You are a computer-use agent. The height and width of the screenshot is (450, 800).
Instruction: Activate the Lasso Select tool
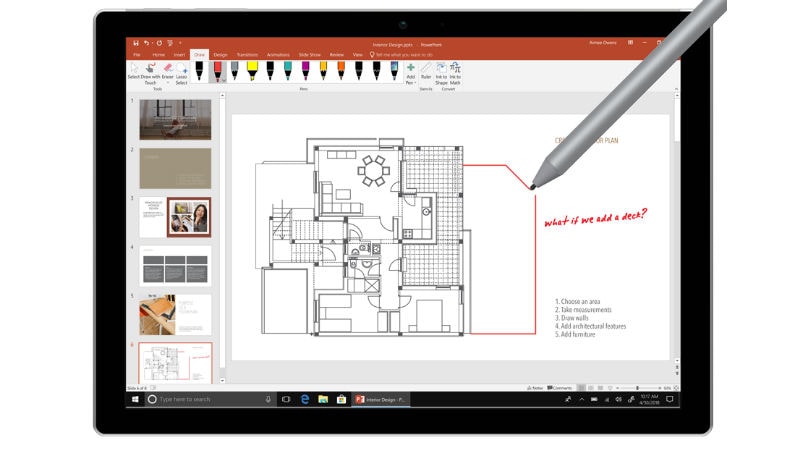(183, 68)
